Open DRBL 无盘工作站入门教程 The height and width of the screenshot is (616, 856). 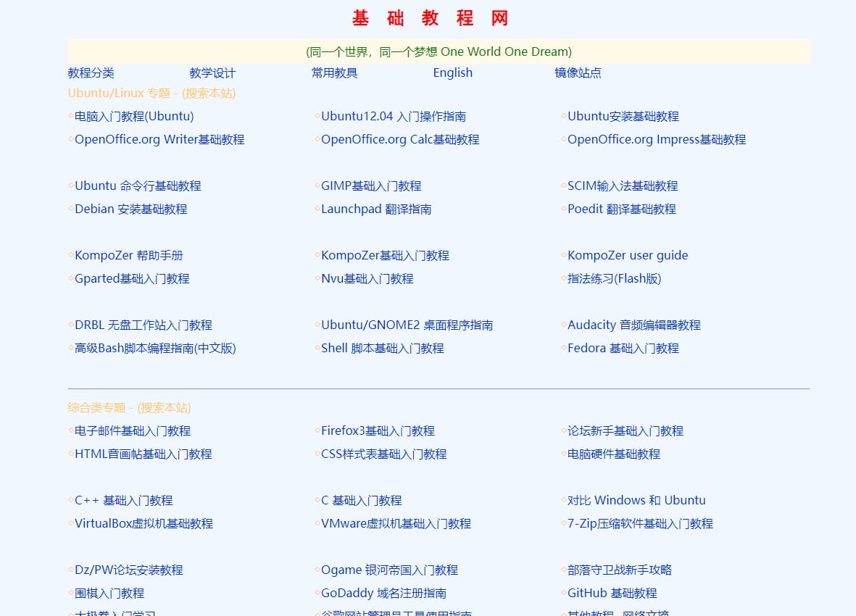[x=144, y=325]
